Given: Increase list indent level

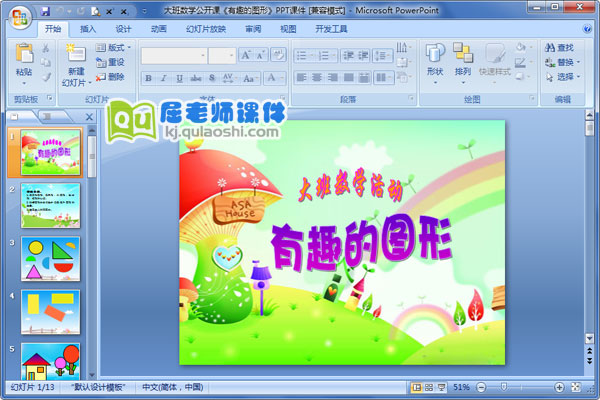Looking at the screenshot, I should (x=363, y=56).
